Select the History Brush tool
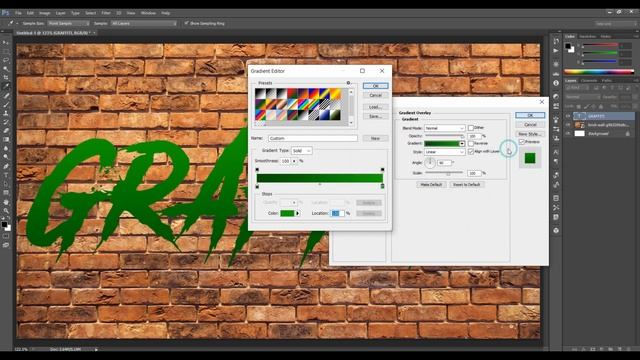640x360 pixels. click(x=6, y=122)
